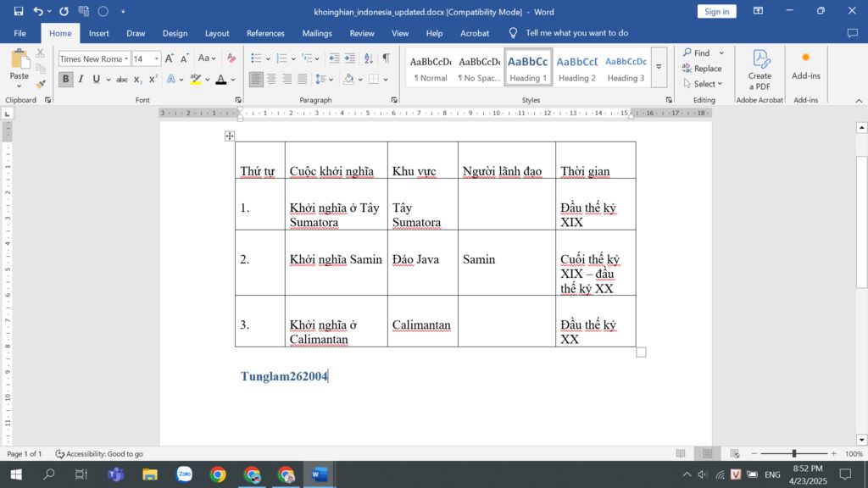Click the font color red A
868x488 pixels.
click(221, 79)
